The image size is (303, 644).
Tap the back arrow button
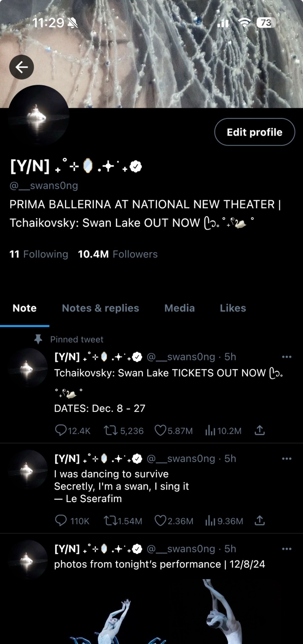[21, 67]
